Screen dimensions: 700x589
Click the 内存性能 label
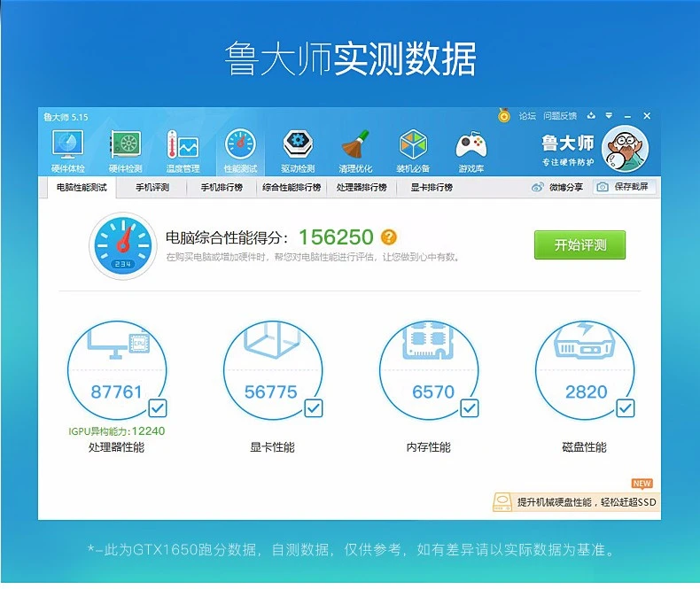(429, 447)
